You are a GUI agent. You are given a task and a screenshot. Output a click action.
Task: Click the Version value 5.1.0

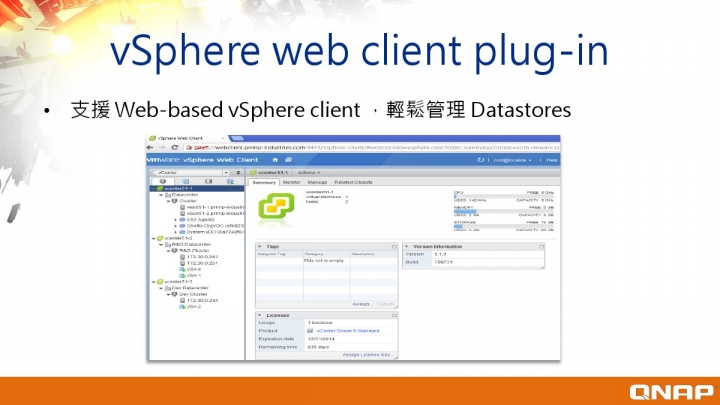pyautogui.click(x=440, y=254)
